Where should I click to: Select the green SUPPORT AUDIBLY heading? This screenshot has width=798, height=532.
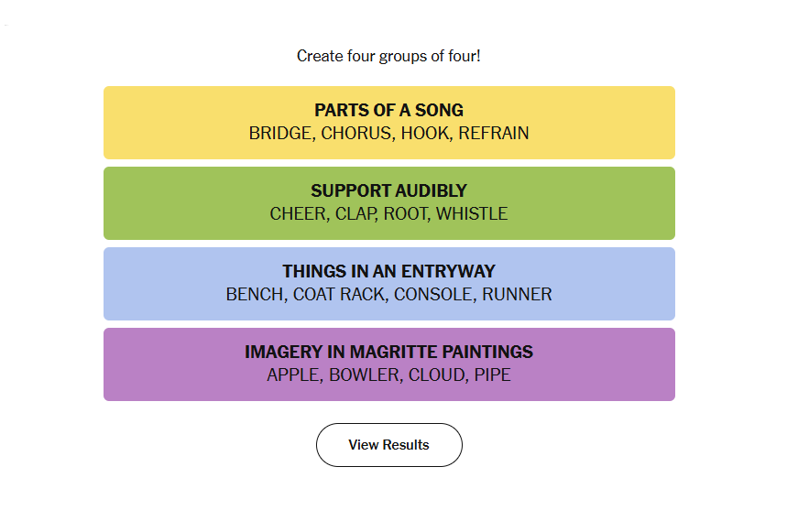[388, 190]
